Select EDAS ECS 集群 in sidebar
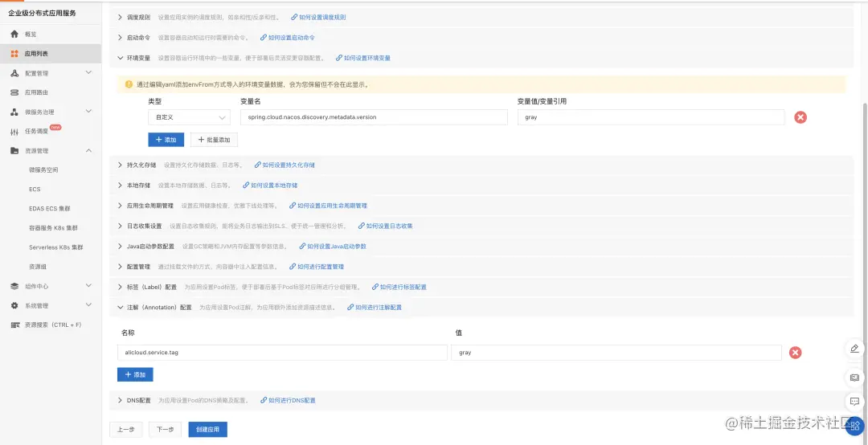 click(51, 209)
